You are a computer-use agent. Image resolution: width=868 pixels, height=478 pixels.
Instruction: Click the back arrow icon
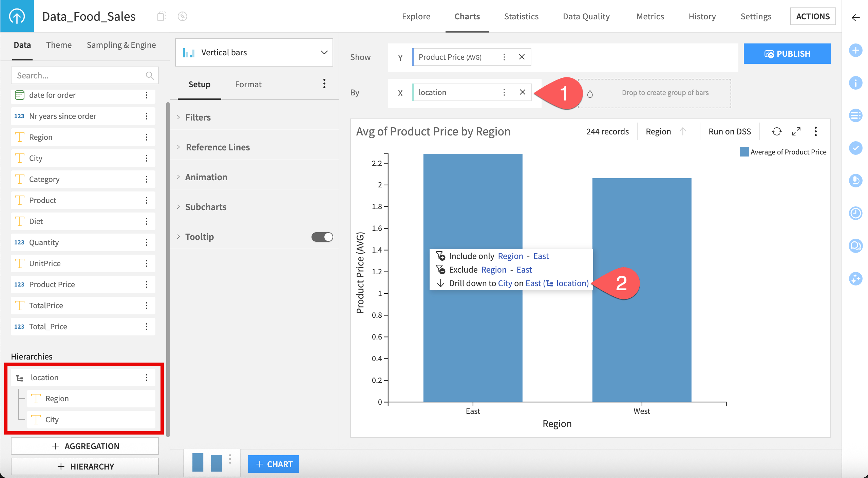[855, 17]
